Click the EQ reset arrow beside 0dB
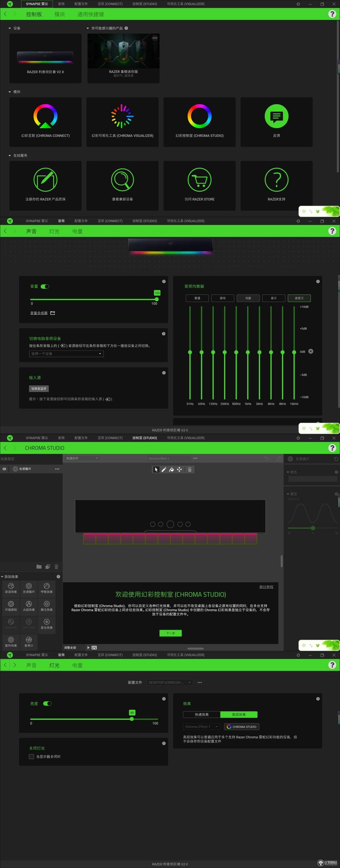Screen dimensions: 340x868 pos(311,351)
